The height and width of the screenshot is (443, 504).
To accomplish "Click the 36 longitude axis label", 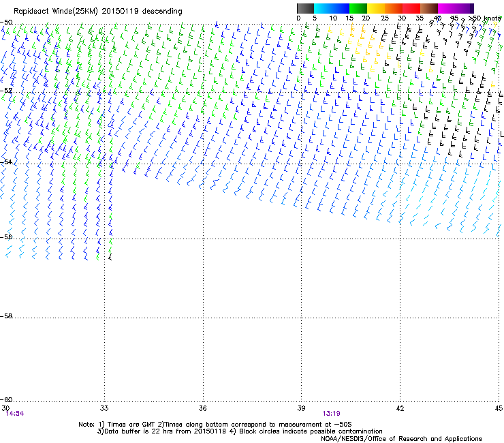I will [x=202, y=408].
